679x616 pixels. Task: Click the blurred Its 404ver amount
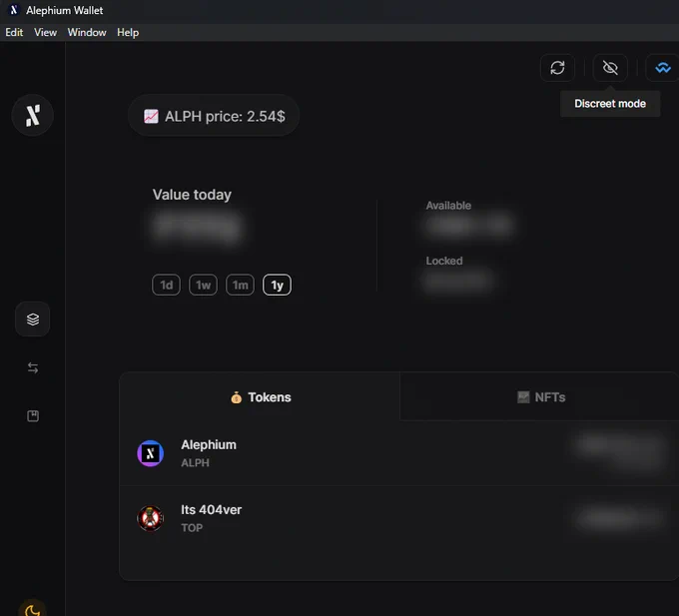(x=619, y=517)
